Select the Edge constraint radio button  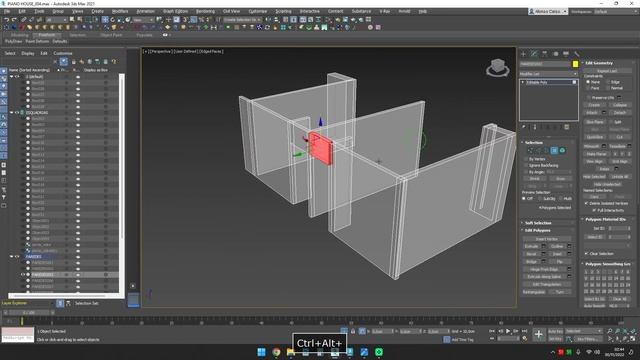pos(608,82)
